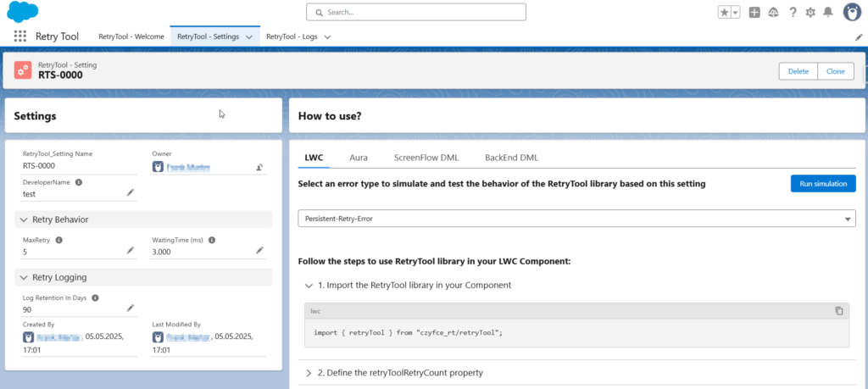This screenshot has width=868, height=389.
Task: Click the Clone button
Action: (836, 71)
